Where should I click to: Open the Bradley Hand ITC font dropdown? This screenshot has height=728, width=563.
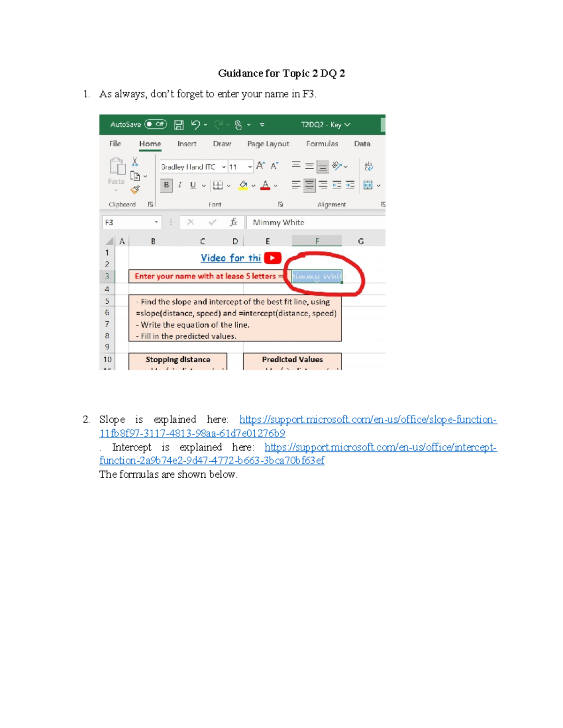(x=224, y=166)
